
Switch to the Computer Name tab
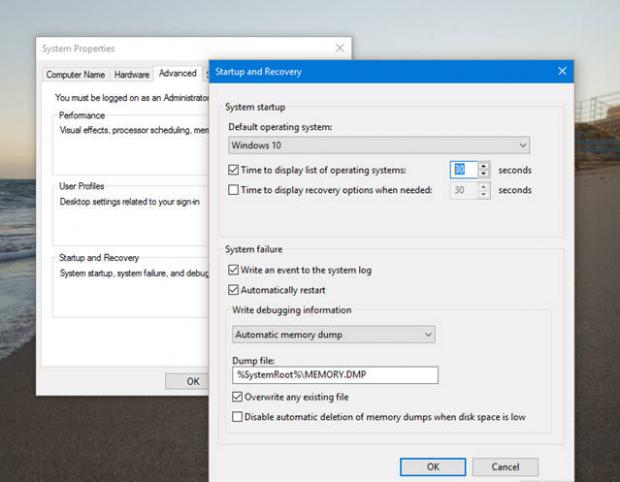pyautogui.click(x=75, y=74)
